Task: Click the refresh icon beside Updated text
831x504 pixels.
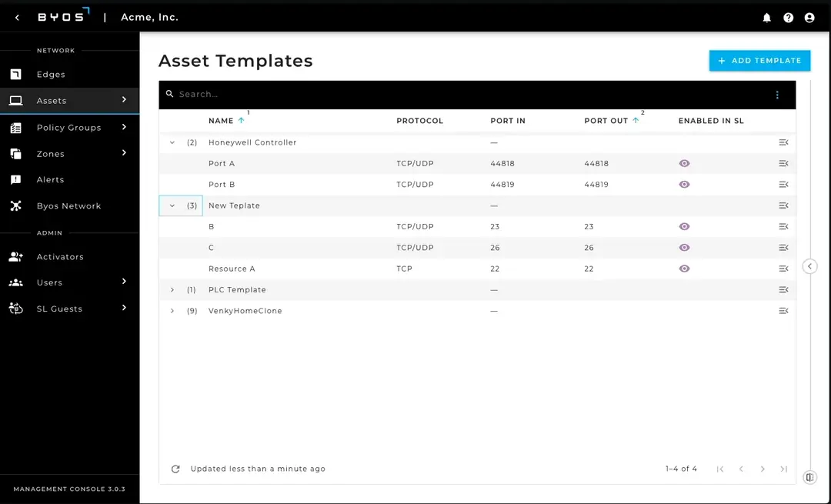Action: coord(175,469)
